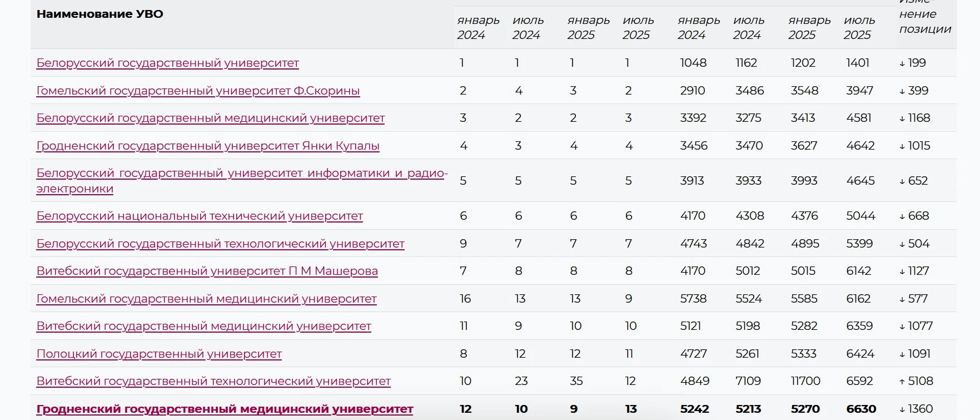Open Полоцкий государственный университет link

[x=159, y=354]
